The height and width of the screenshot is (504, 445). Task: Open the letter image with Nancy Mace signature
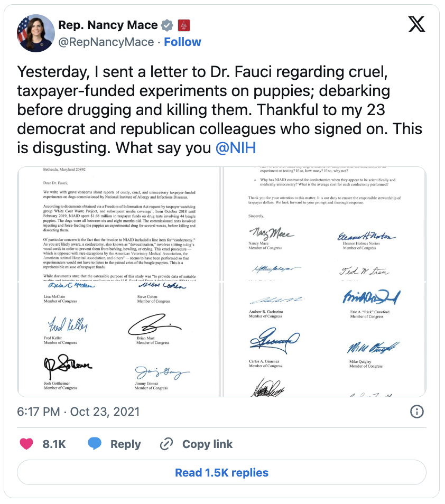[x=325, y=223]
